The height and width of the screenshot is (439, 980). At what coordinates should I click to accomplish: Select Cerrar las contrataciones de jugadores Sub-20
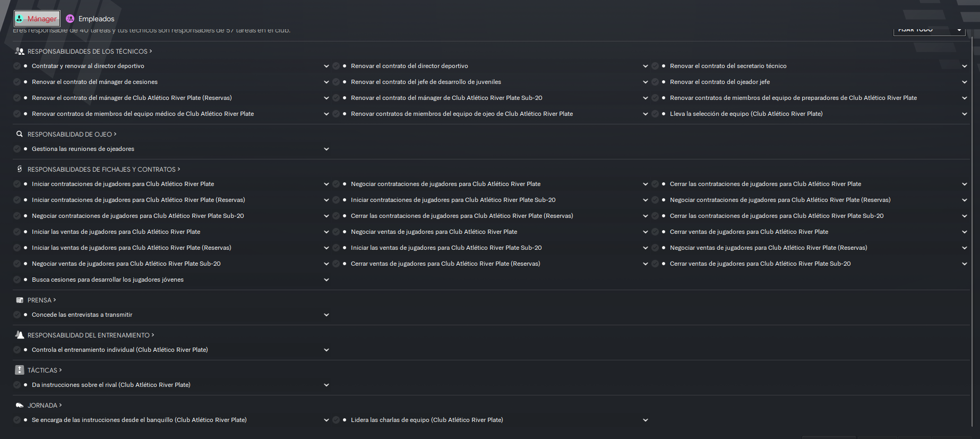777,216
